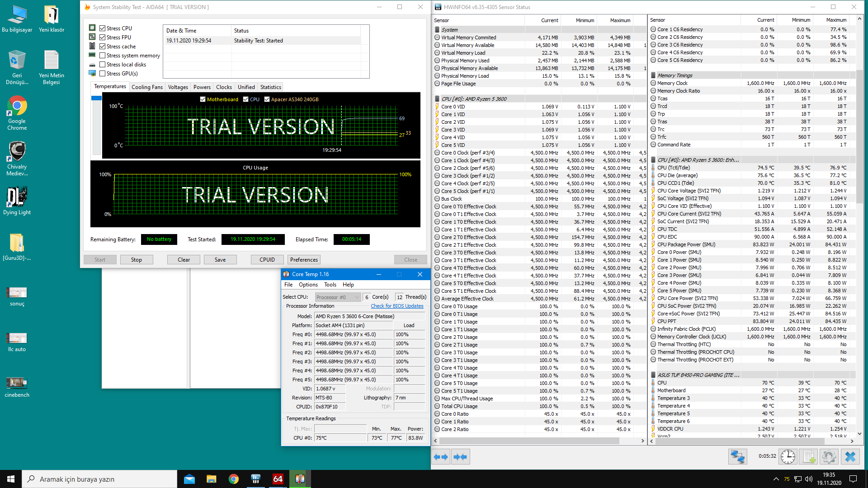The width and height of the screenshot is (868, 488).
Task: Open HWiNFO remote network monitoring icon
Action: point(737,457)
